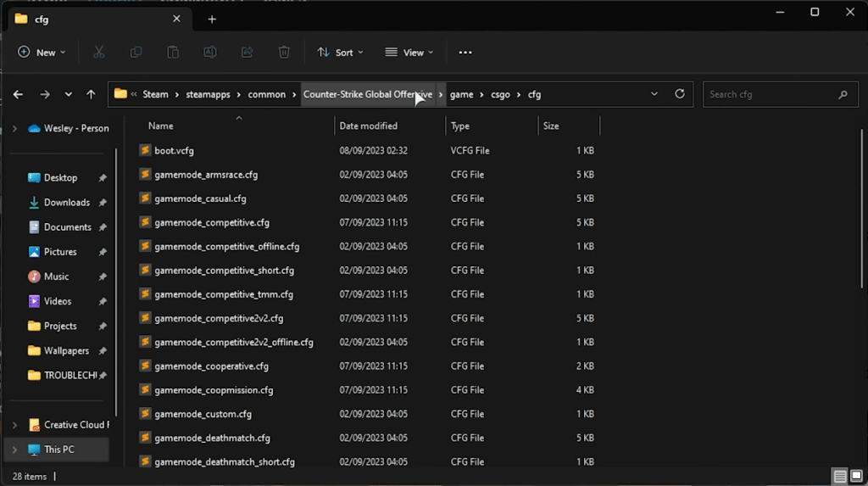Add a new tab with plus button
Viewport: 868px width, 486px height.
pyautogui.click(x=212, y=20)
